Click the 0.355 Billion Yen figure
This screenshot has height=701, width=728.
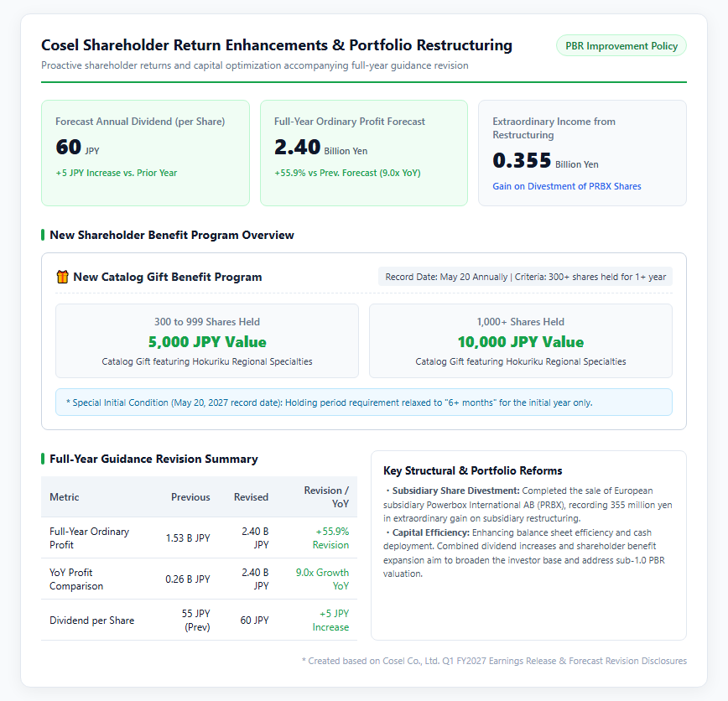(x=545, y=161)
